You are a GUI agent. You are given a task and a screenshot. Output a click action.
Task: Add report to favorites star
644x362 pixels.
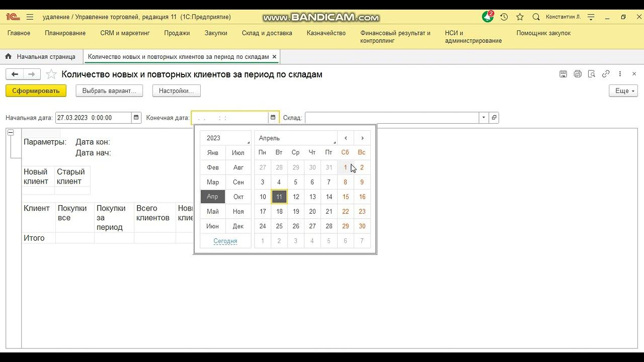pyautogui.click(x=51, y=74)
